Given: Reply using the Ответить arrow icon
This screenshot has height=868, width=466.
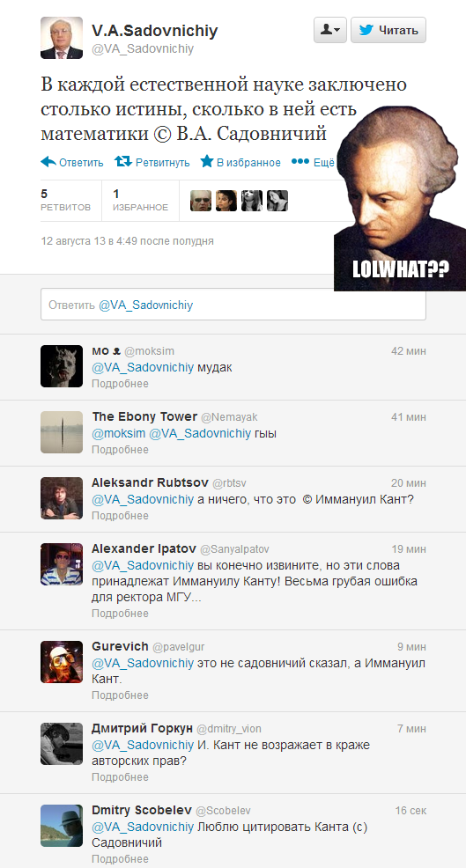Looking at the screenshot, I should point(48,162).
